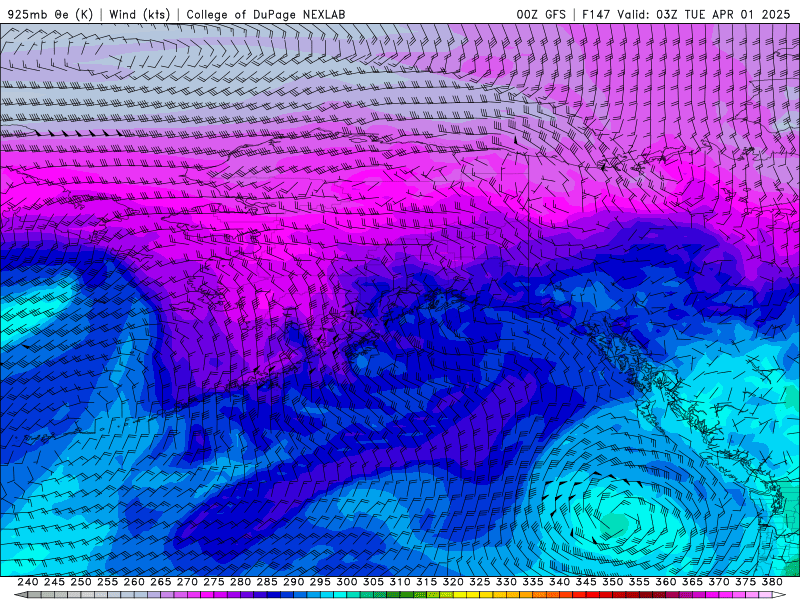Click the 295 value on the color scale
Image resolution: width=800 pixels, height=600 pixels.
point(320,582)
